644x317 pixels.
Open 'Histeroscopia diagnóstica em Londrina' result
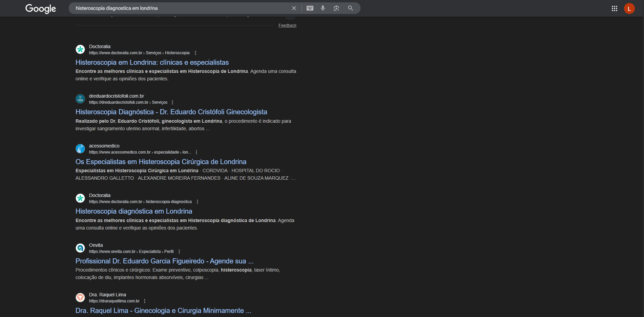[134, 211]
